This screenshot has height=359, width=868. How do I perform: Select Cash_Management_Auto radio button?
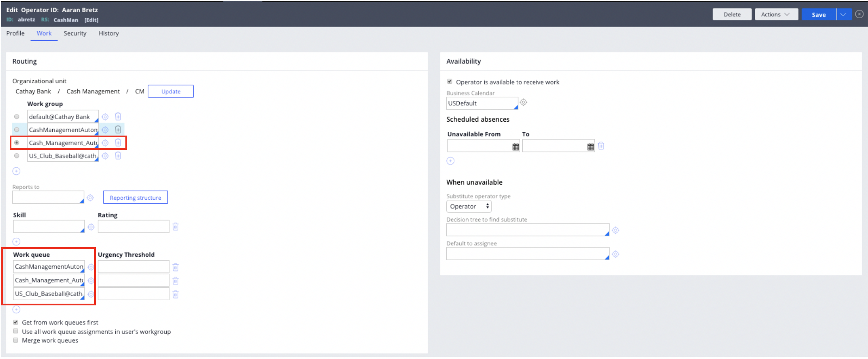coord(17,143)
